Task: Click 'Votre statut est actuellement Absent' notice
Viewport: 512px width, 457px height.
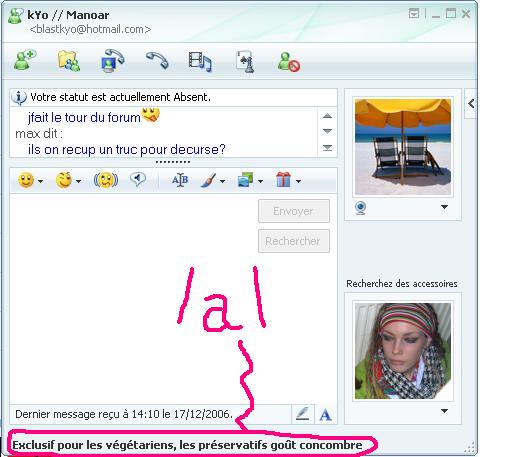Action: [x=120, y=97]
